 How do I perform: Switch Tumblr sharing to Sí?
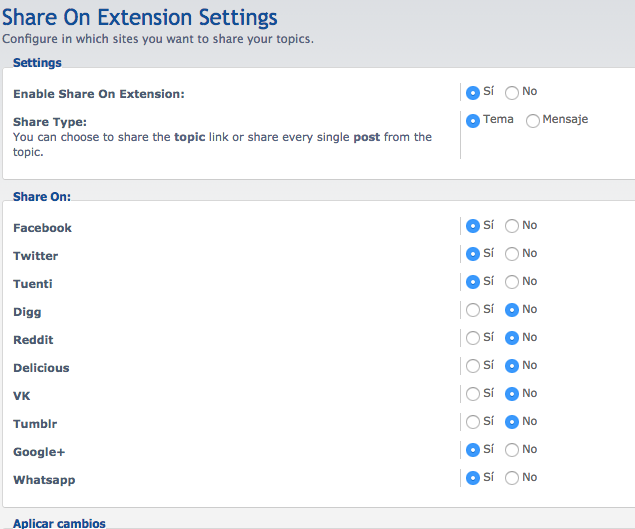473,422
